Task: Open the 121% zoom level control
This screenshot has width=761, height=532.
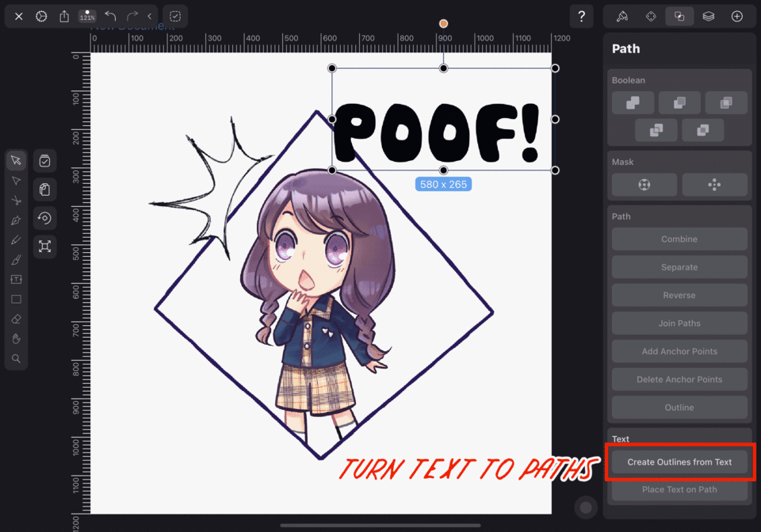Action: tap(87, 16)
